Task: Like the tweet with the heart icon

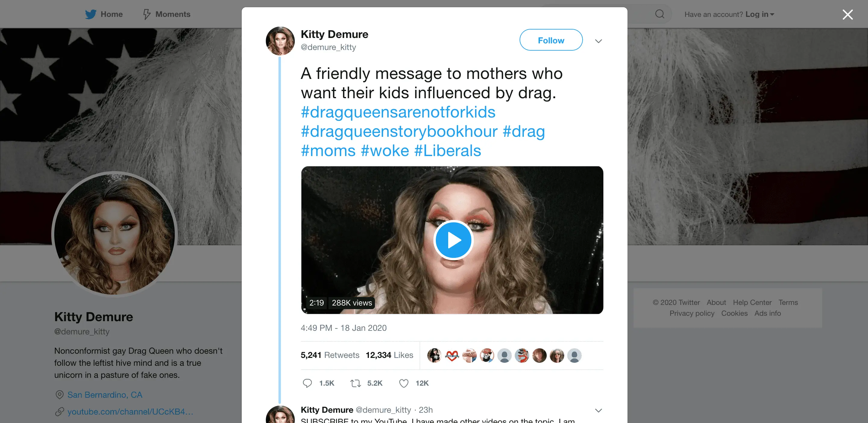Action: 404,383
